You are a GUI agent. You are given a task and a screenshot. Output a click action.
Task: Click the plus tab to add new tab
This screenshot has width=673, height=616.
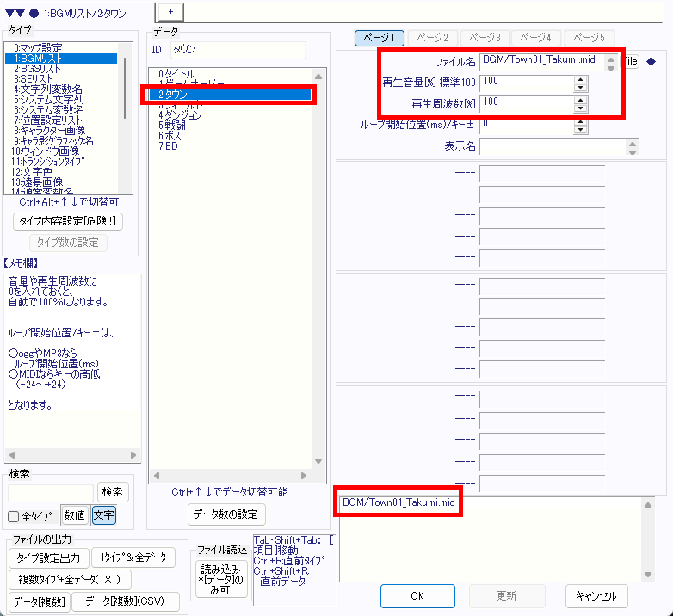point(170,10)
